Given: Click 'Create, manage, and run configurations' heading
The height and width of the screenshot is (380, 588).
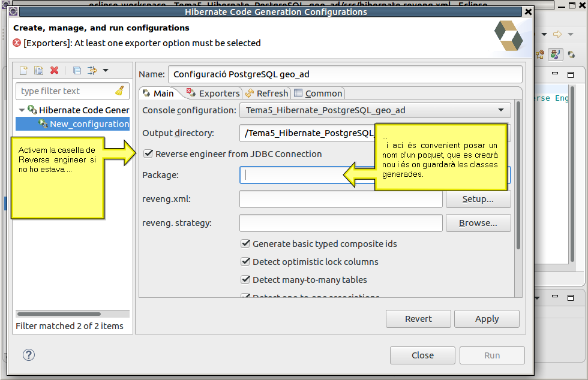Looking at the screenshot, I should click(x=101, y=28).
